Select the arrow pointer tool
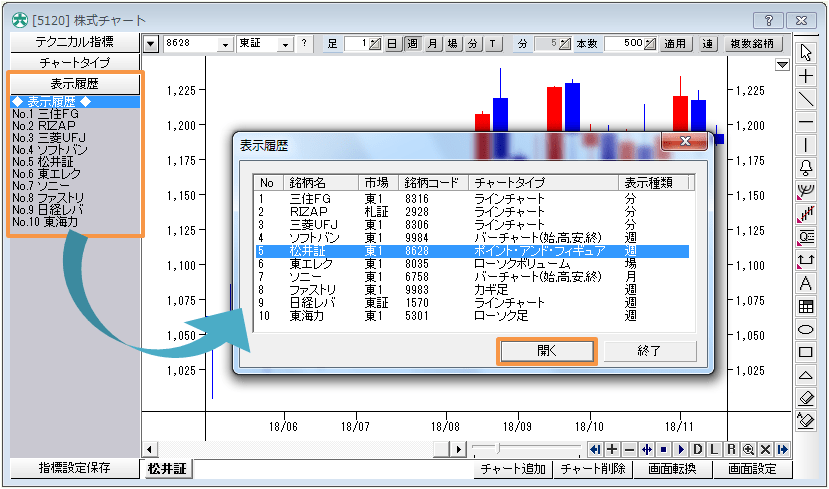 [805, 53]
